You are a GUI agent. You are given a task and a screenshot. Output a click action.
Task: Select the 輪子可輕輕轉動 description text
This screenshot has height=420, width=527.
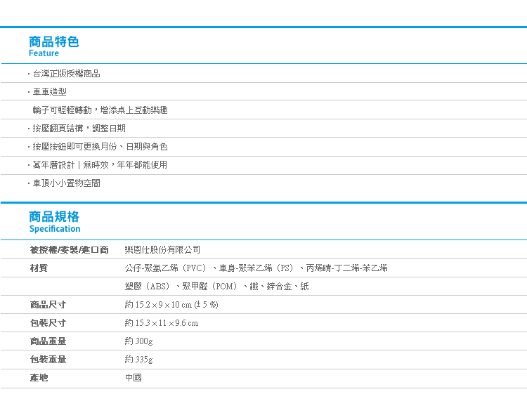100,110
